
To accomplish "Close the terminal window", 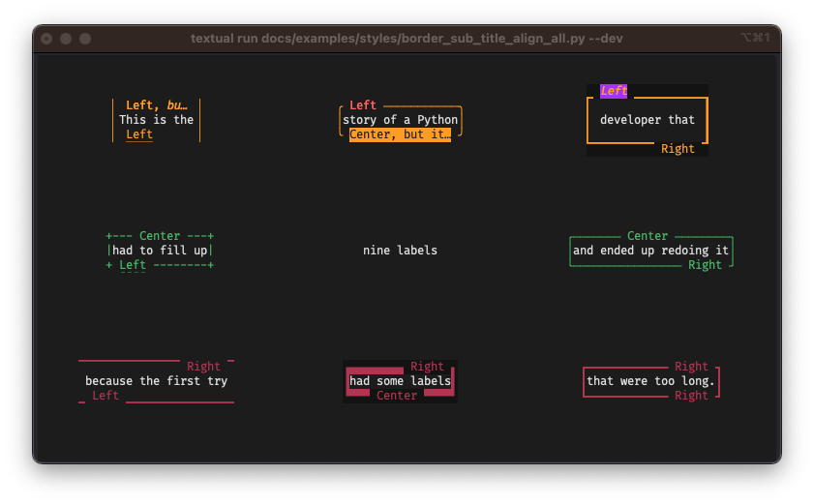I will pyautogui.click(x=46, y=39).
